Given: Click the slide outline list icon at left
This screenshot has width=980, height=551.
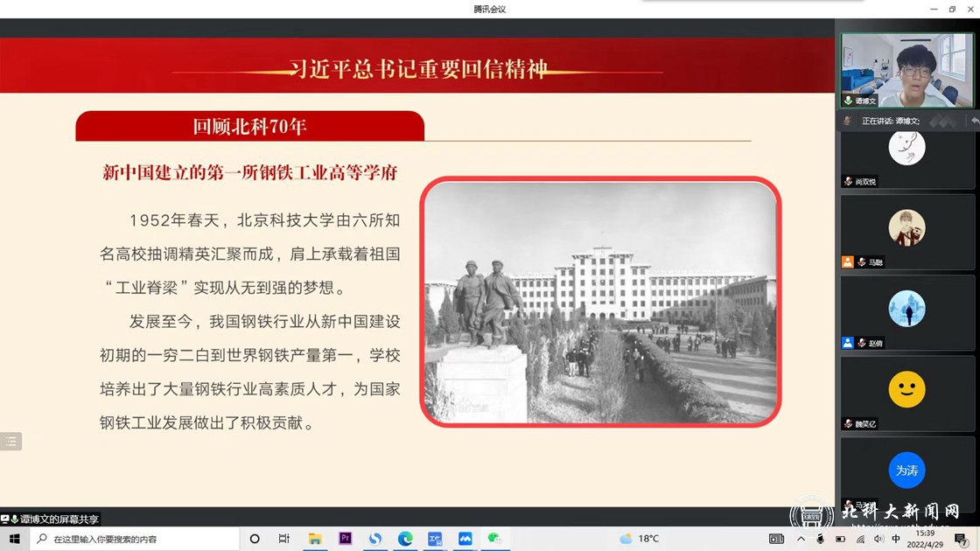Looking at the screenshot, I should [10, 442].
